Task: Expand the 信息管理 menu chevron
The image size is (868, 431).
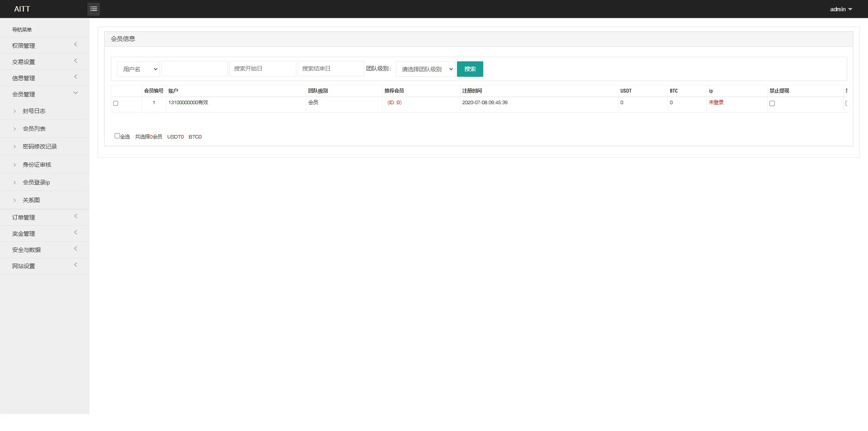Action: (76, 77)
